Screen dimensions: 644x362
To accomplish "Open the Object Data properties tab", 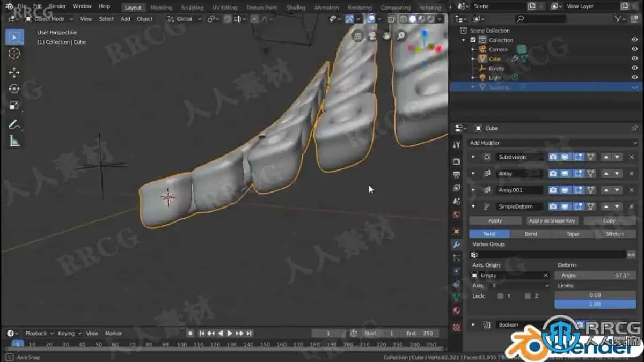I will (x=456, y=297).
